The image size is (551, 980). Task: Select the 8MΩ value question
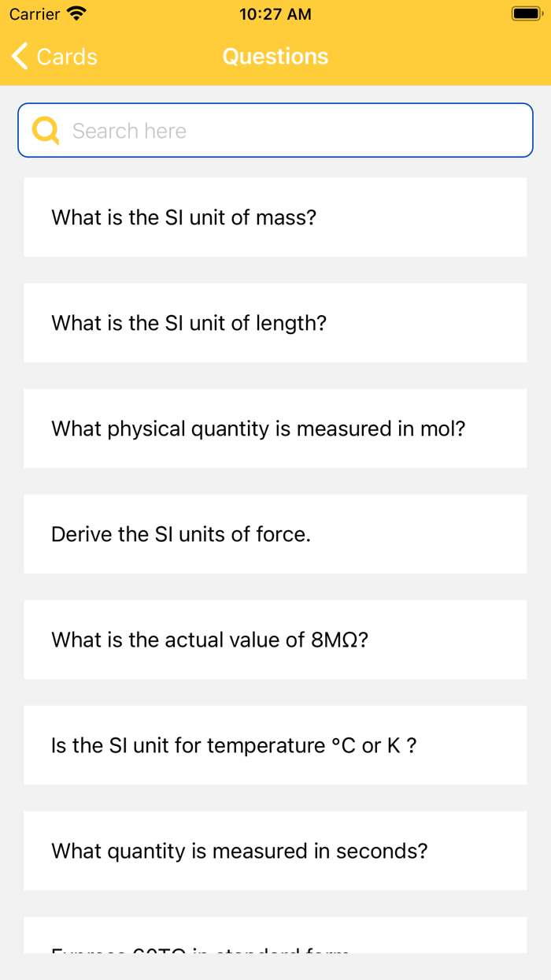(x=275, y=639)
